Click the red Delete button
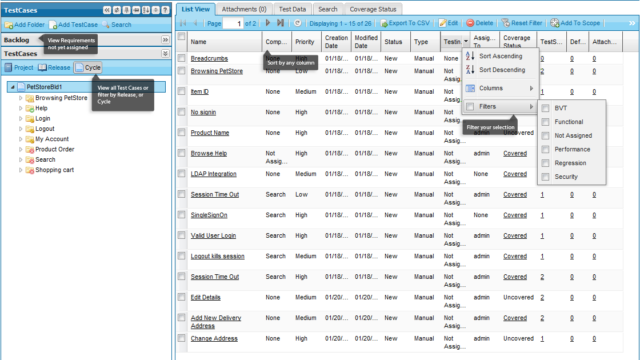The image size is (640, 360). 480,23
